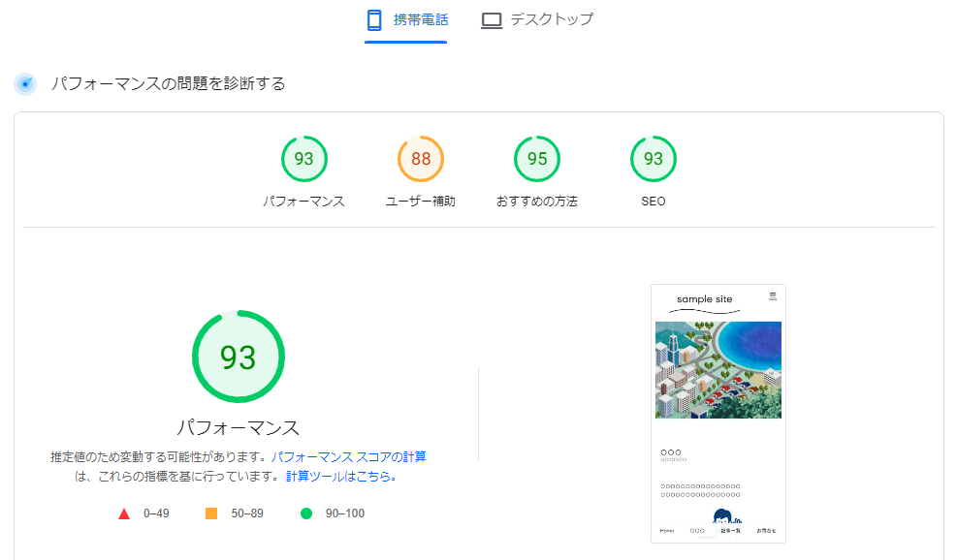Select the パフォーマンスの問題を診断する heading
This screenshot has height=560, width=957.
pos(168,83)
